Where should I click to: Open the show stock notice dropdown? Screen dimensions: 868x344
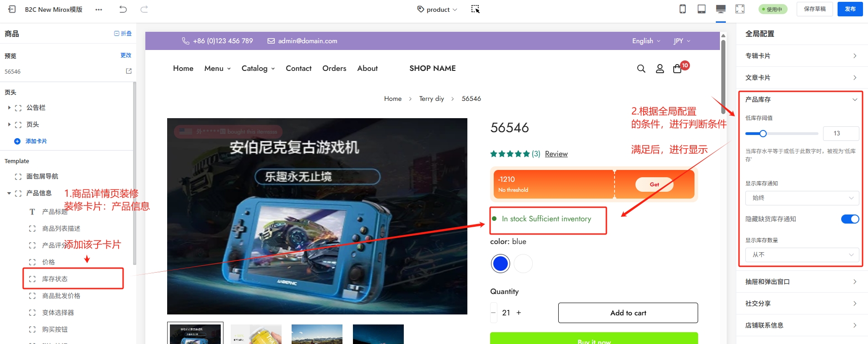[x=802, y=198]
